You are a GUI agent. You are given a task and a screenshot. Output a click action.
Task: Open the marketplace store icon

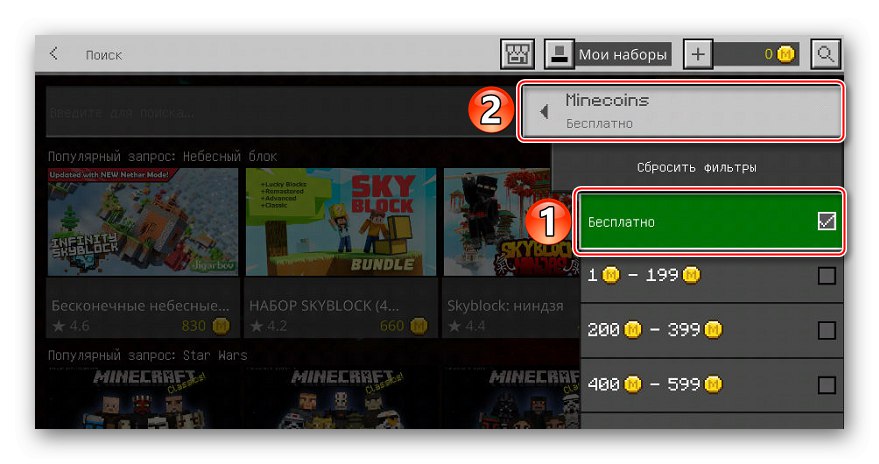tap(517, 54)
